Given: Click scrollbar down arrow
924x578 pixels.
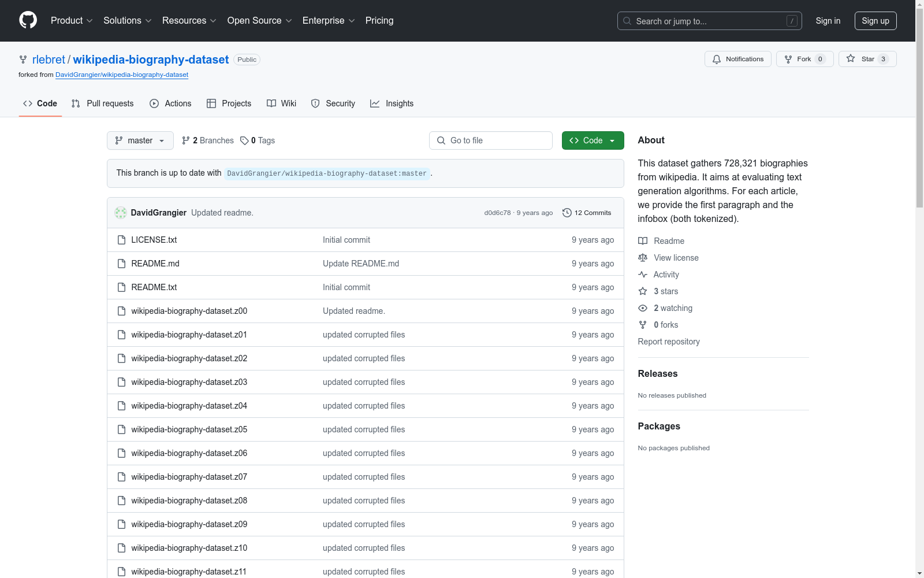Looking at the screenshot, I should 919,573.
